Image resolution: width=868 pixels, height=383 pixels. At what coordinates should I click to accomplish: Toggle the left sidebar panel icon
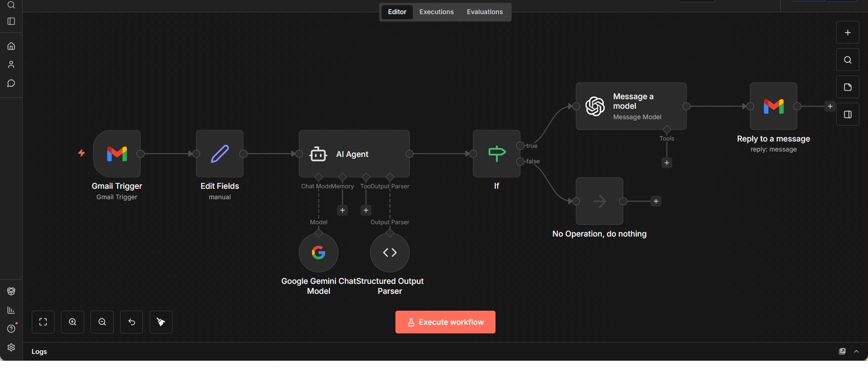click(11, 21)
